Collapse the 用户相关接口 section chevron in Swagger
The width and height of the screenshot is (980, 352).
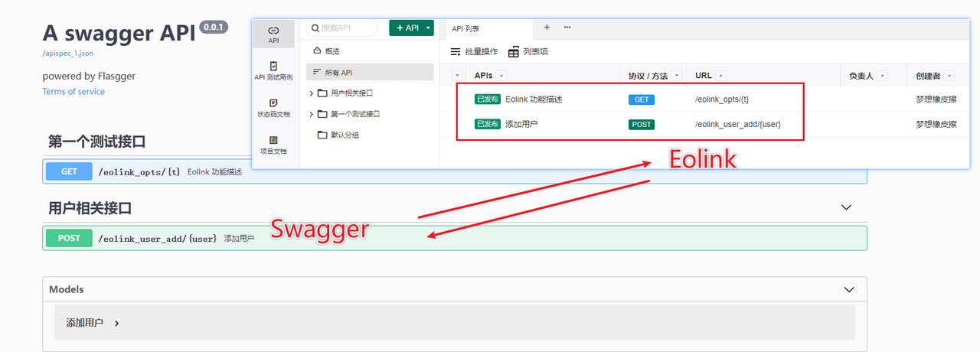pos(846,207)
